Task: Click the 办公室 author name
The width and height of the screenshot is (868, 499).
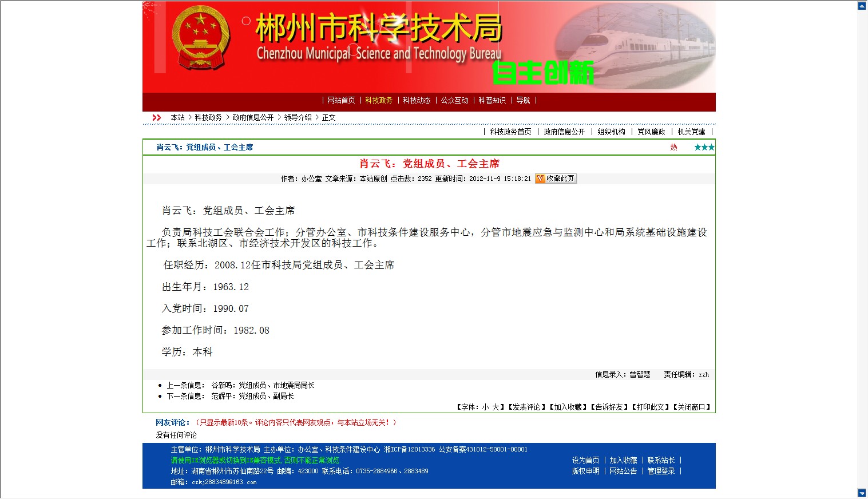Action: coord(312,179)
